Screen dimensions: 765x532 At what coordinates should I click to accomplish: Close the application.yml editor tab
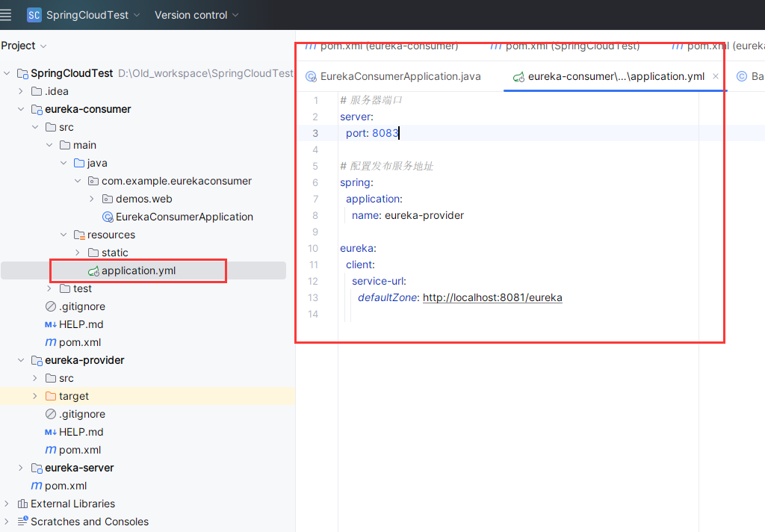[x=716, y=76]
